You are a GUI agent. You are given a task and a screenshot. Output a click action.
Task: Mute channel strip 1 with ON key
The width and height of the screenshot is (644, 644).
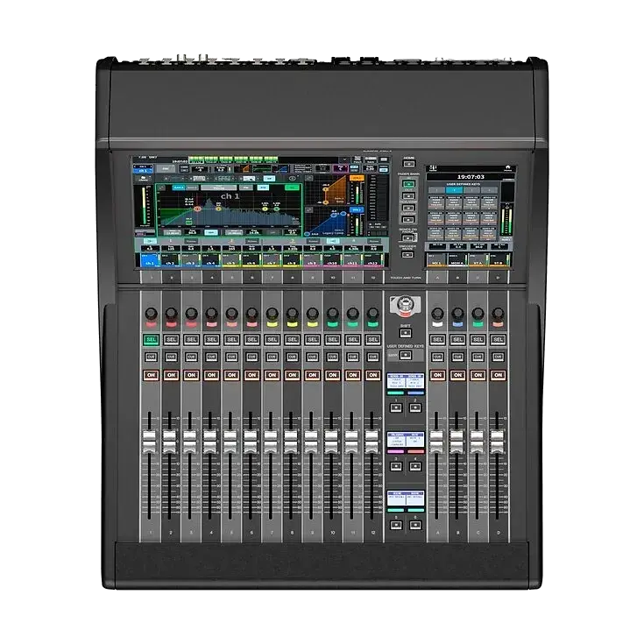point(151,375)
